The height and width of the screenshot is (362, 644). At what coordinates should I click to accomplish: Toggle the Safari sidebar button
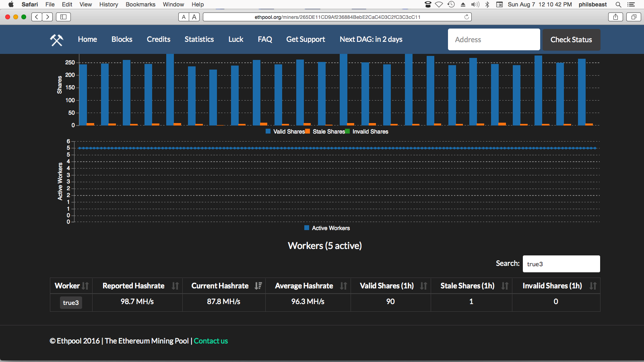[x=63, y=17]
